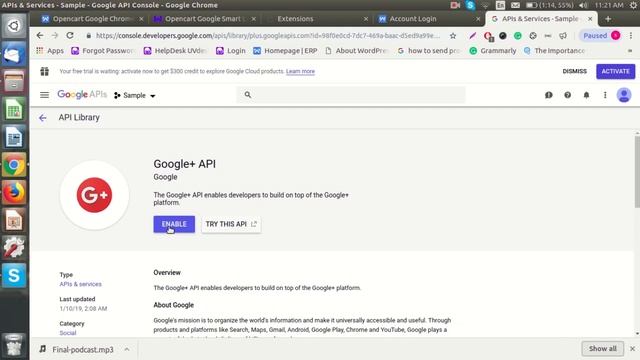Open the APIs & services type link
The height and width of the screenshot is (360, 640).
80,284
